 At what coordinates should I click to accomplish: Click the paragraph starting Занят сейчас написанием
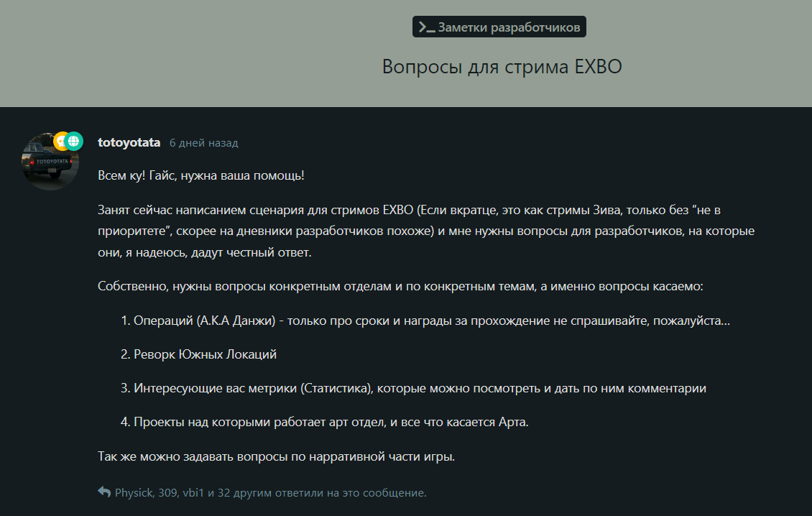coord(426,231)
